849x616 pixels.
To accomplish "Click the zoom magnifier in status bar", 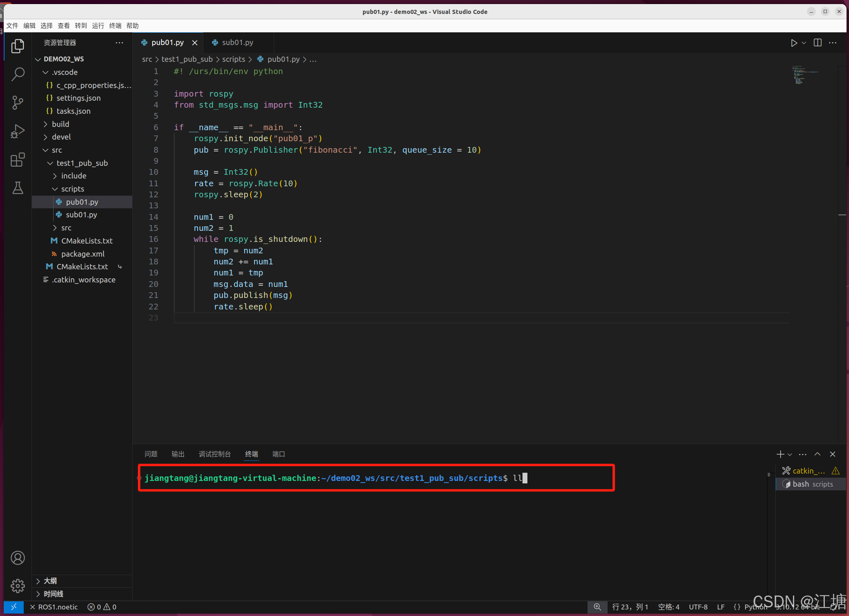I will (597, 607).
